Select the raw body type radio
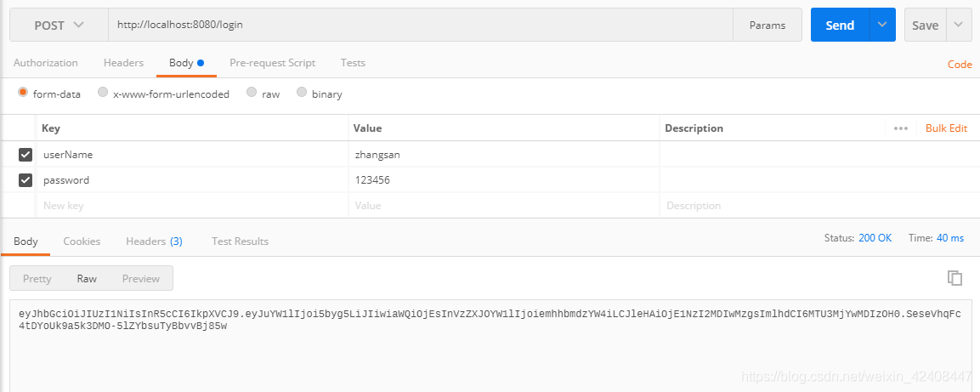This screenshot has width=980, height=392. [x=252, y=93]
